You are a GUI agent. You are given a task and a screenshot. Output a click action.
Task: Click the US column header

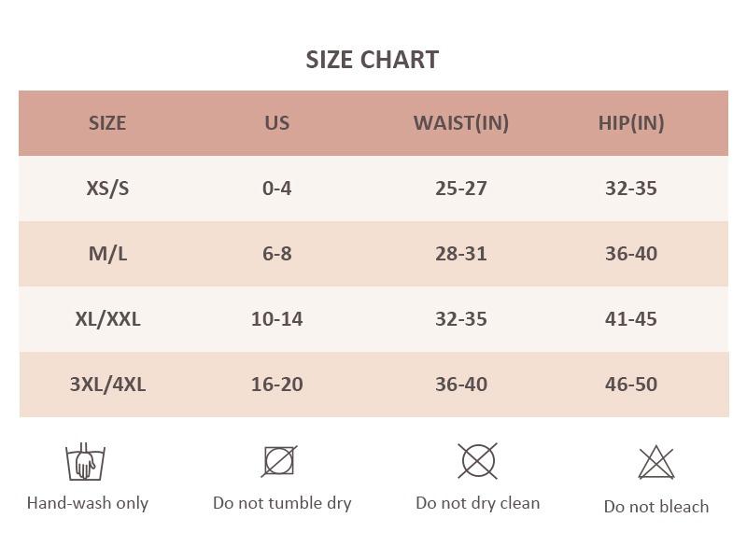pyautogui.click(x=276, y=123)
